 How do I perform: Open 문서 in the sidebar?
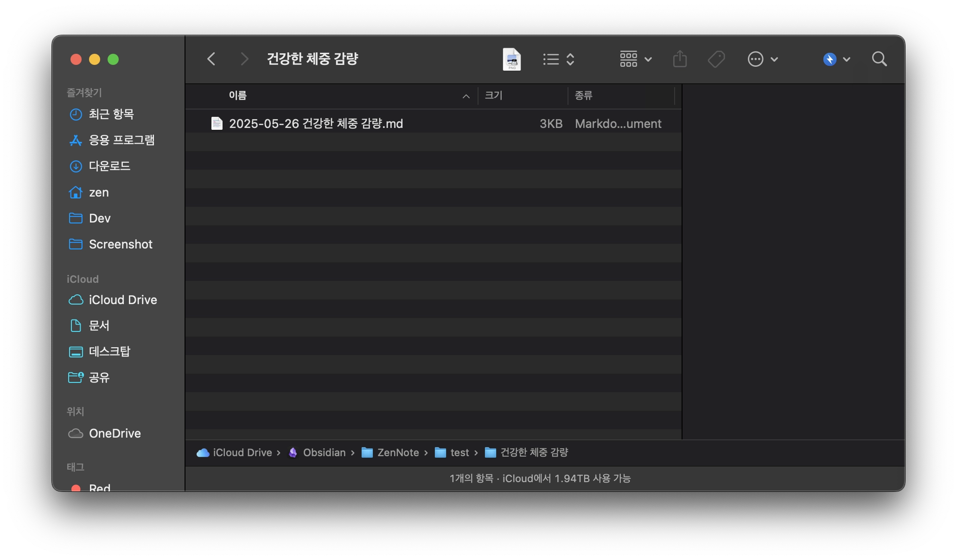(99, 326)
